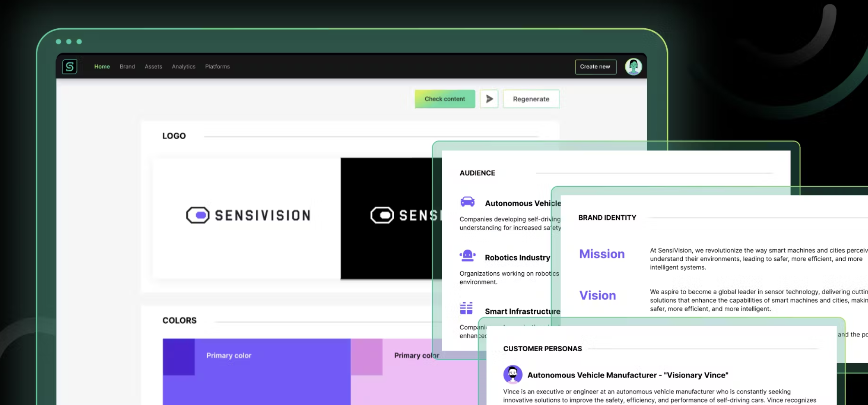This screenshot has height=405, width=868.
Task: Go to the Home menu item
Action: (102, 67)
